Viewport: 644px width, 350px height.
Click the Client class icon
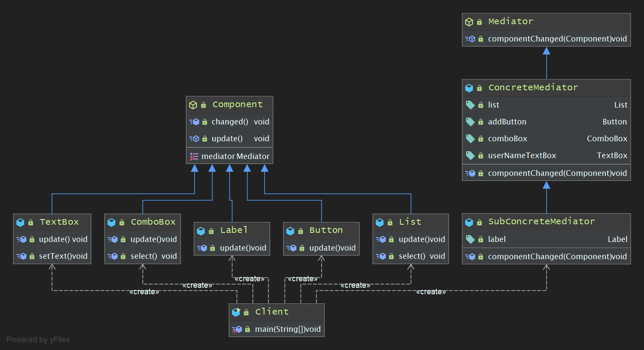(236, 312)
